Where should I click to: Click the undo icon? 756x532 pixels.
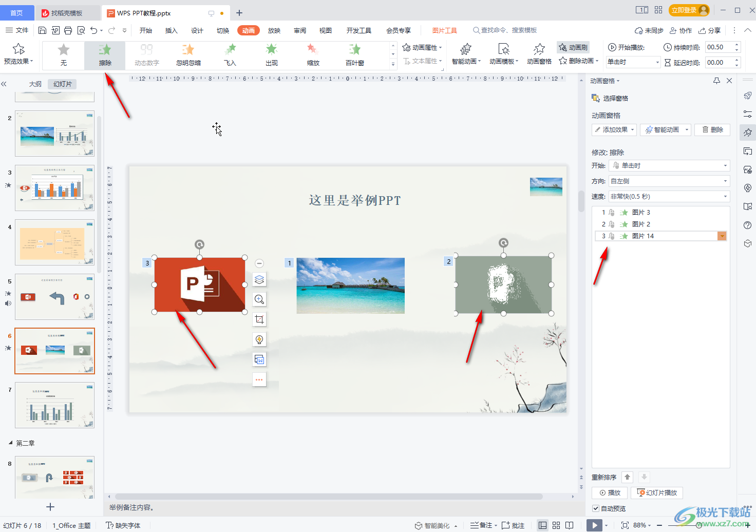[x=93, y=30]
